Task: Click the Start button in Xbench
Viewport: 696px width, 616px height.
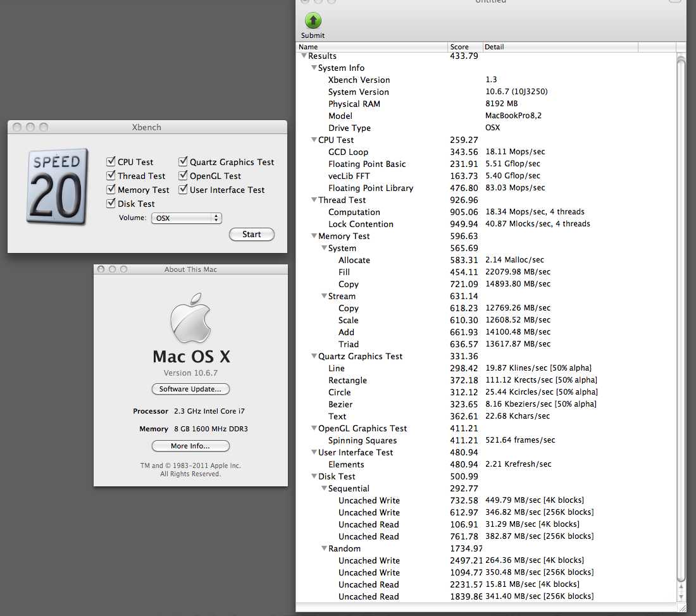Action: tap(252, 235)
